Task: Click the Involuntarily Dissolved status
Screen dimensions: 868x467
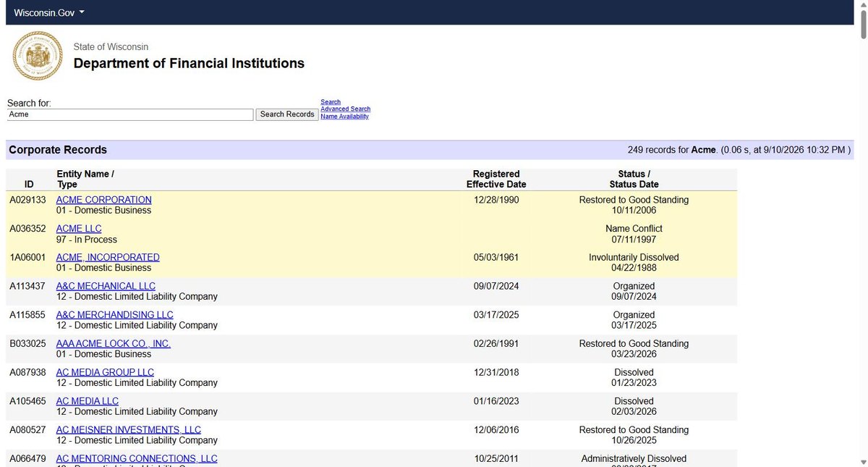Action: pos(634,258)
